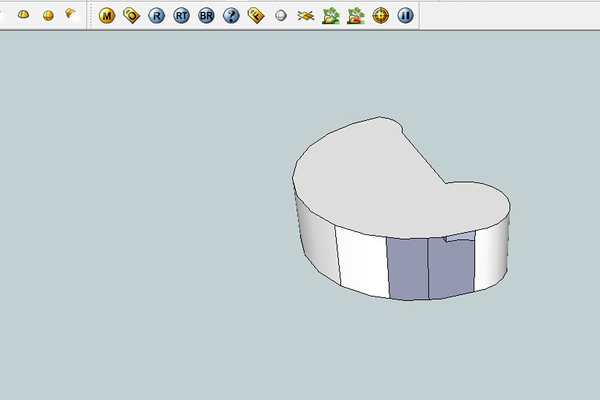Click the yellow half-dome shape icon
600x400 pixels.
click(24, 16)
